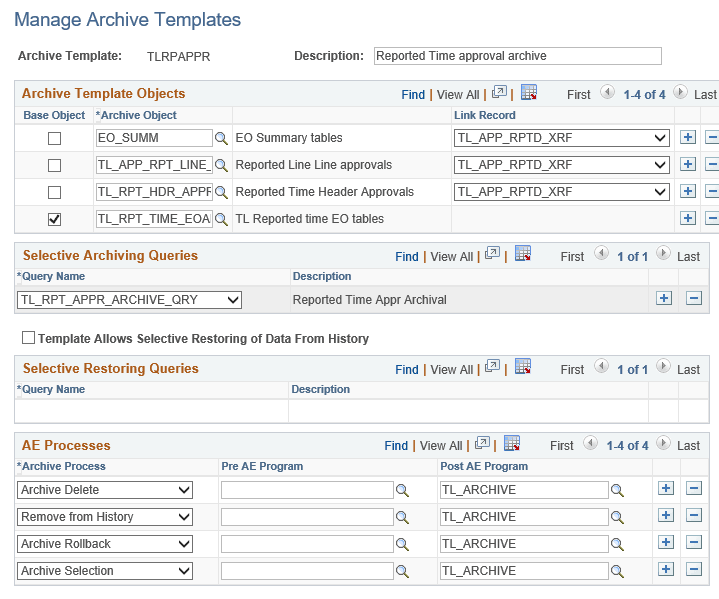Check Base Object for TL_RPT_HDR_APPR row

click(x=55, y=193)
